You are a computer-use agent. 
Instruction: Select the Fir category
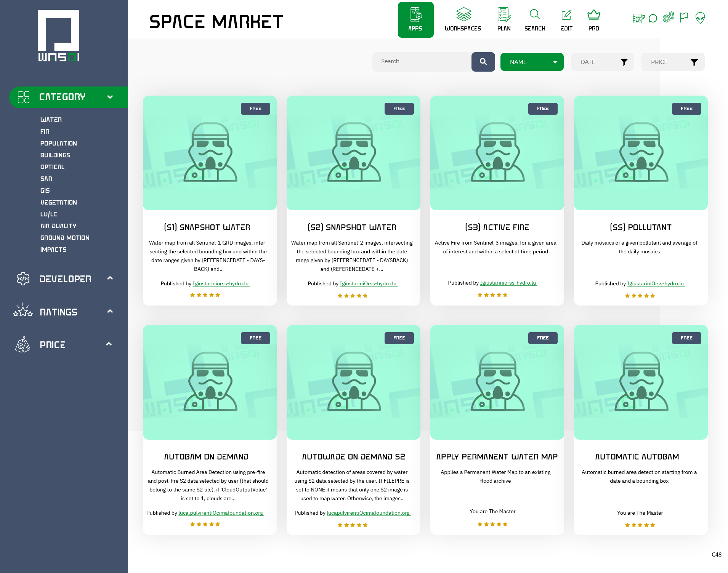tap(45, 131)
